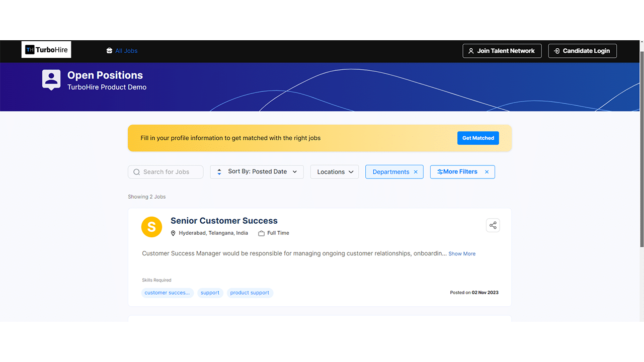This screenshot has height=362, width=644.
Task: Click the location pin icon next to Hyderabad
Action: coord(173,233)
